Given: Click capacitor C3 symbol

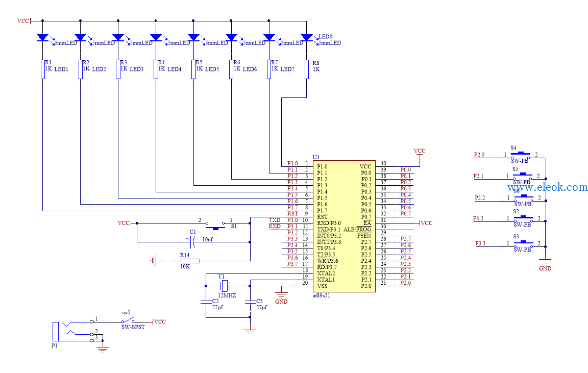Looking at the screenshot, I should [250, 302].
